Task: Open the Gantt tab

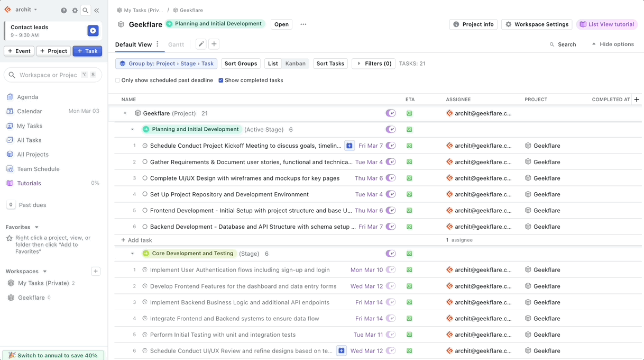Action: 176,44
